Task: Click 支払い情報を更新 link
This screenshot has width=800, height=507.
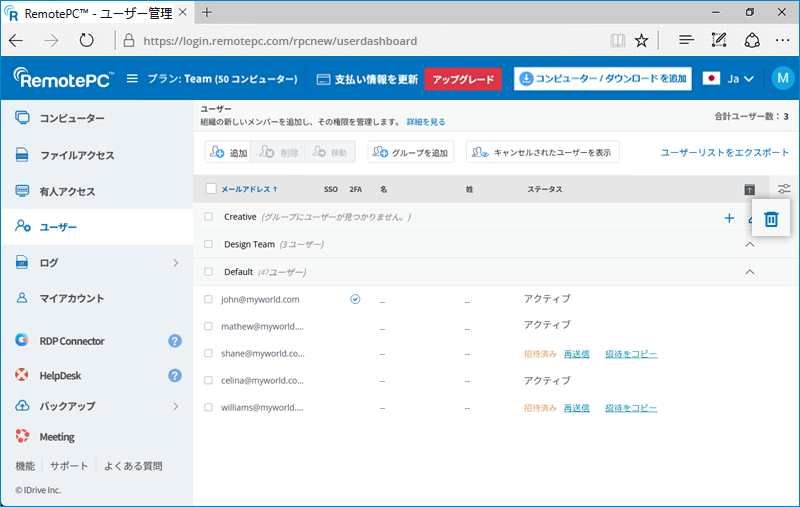Action: [367, 79]
